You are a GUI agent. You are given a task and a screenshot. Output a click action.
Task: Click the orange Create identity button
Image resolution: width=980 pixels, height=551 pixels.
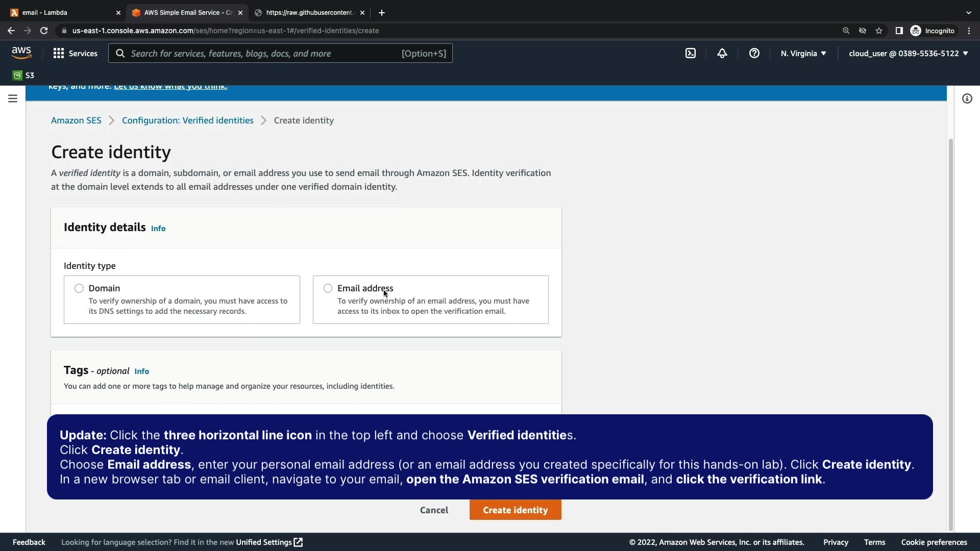pyautogui.click(x=515, y=510)
